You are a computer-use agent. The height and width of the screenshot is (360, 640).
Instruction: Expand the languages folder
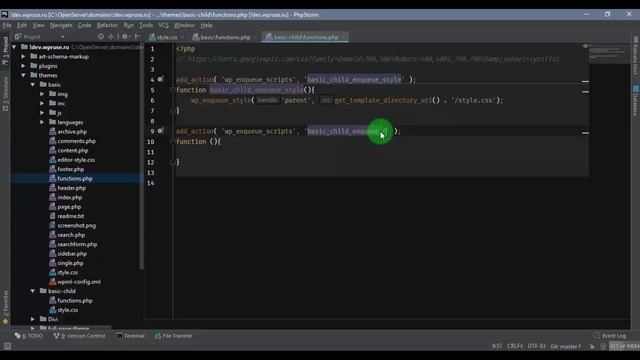click(42, 122)
